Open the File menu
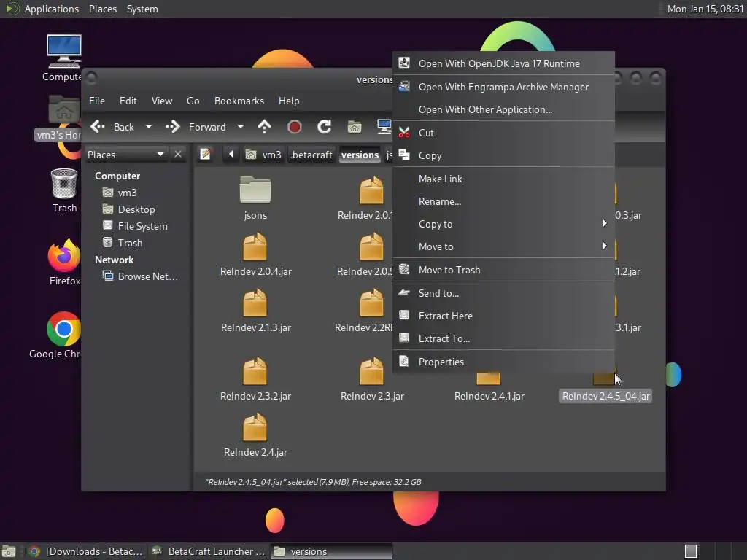The height and width of the screenshot is (560, 747). point(97,101)
